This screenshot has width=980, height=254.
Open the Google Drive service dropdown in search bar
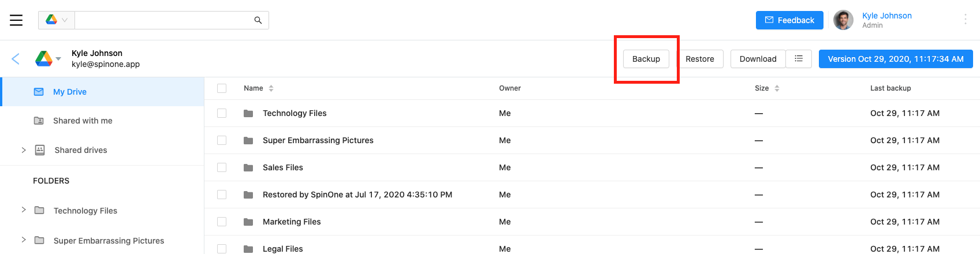coord(57,20)
